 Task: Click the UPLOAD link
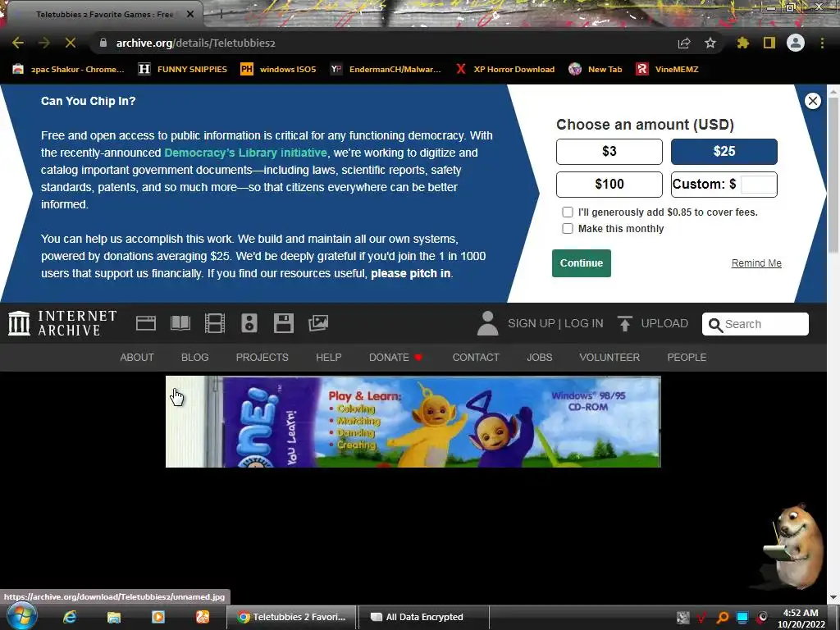click(x=653, y=323)
